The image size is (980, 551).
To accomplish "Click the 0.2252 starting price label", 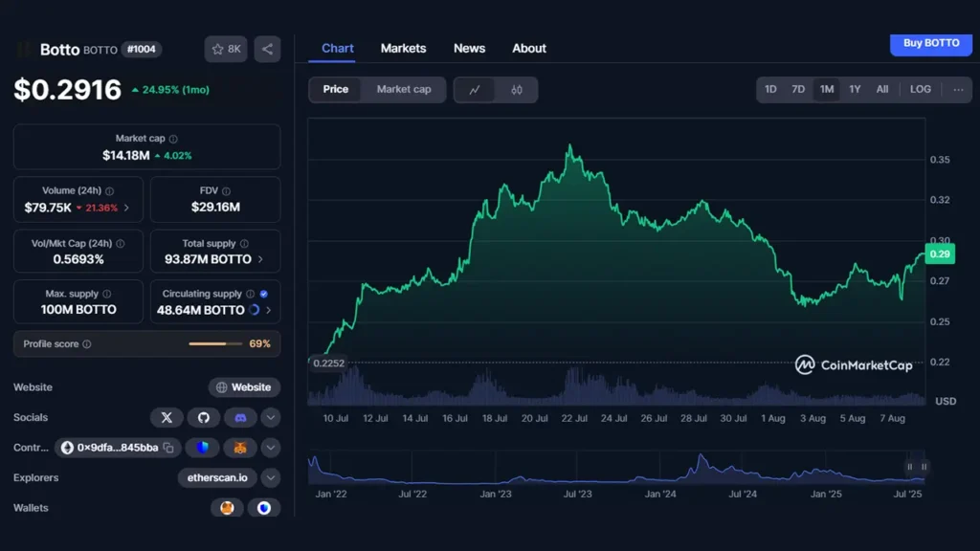I will pyautogui.click(x=329, y=363).
